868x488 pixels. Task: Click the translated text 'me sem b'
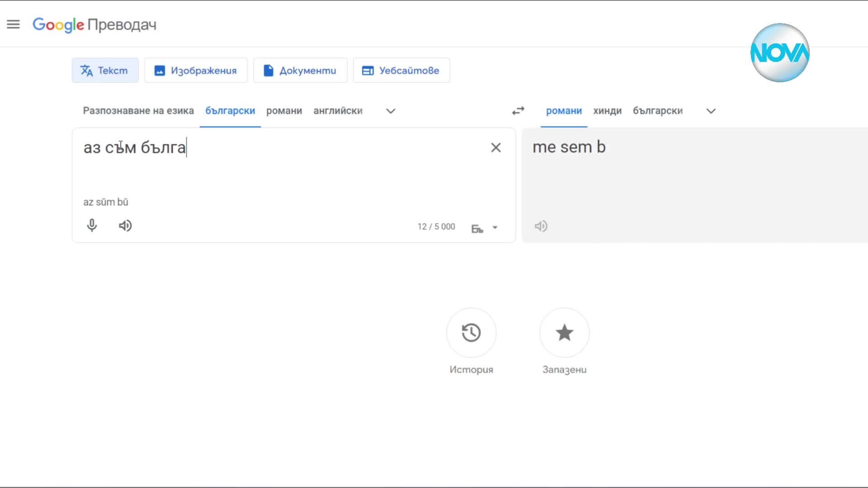[569, 147]
